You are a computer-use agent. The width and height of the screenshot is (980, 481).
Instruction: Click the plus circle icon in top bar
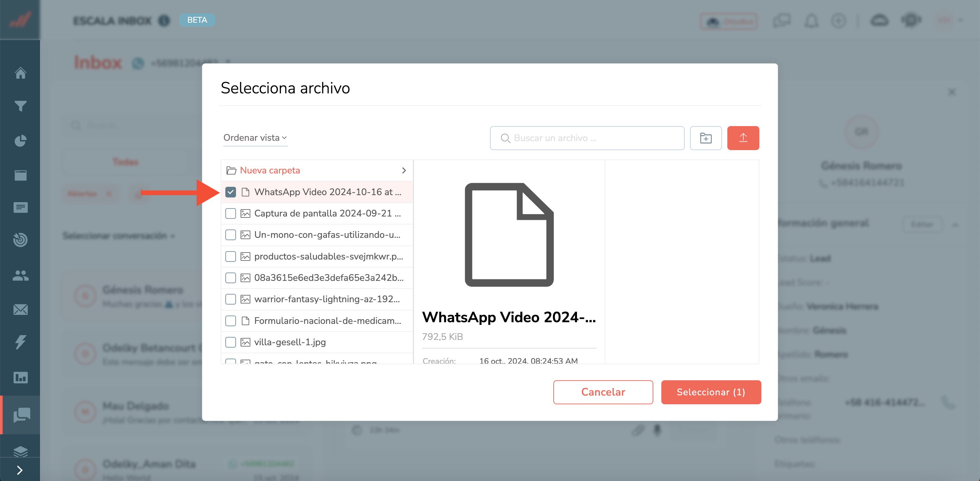[838, 21]
